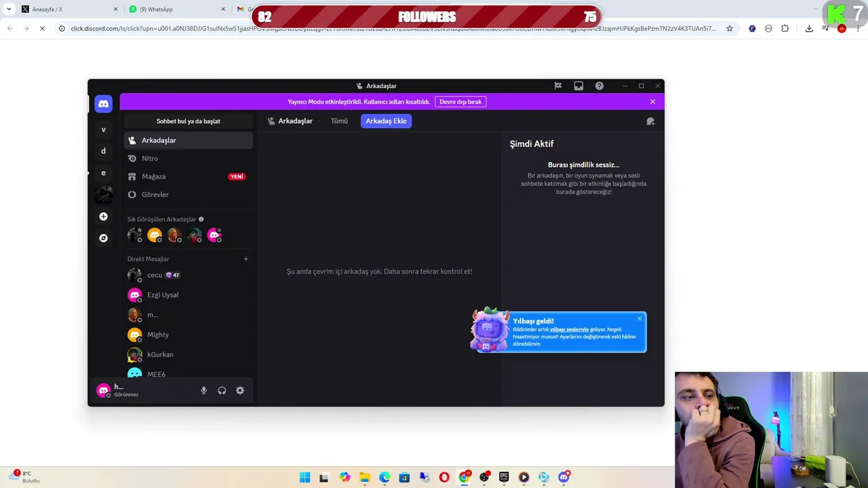
Task: Open the explore servers compass icon
Action: click(x=103, y=238)
